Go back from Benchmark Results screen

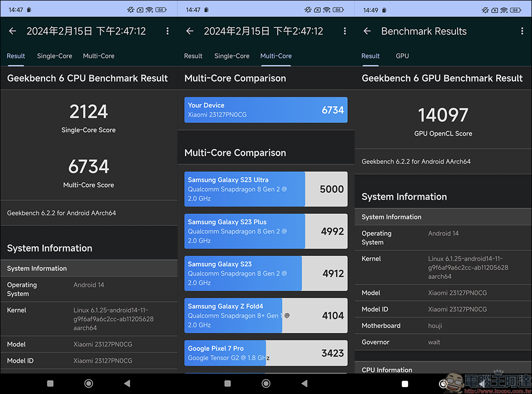tap(367, 31)
